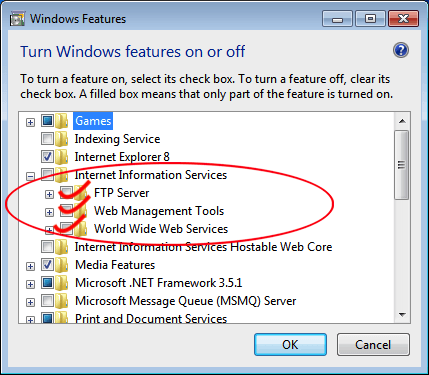This screenshot has height=375, width=429.
Task: Click the Indexing Service folder icon
Action: pyautogui.click(x=62, y=139)
